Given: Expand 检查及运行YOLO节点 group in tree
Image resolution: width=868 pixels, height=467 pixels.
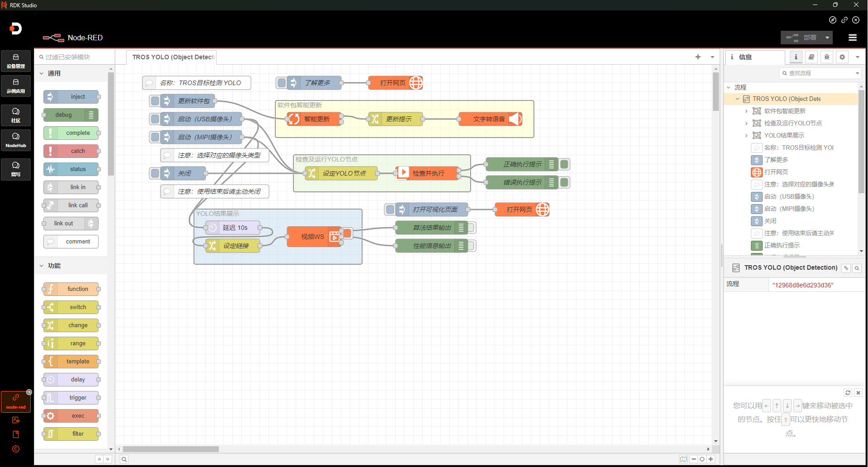Looking at the screenshot, I should coord(746,123).
